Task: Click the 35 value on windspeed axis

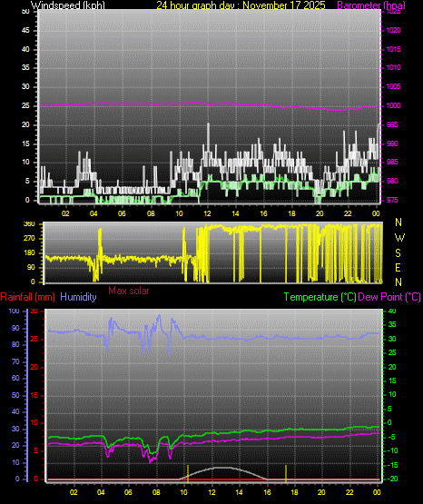Action: [x=25, y=67]
